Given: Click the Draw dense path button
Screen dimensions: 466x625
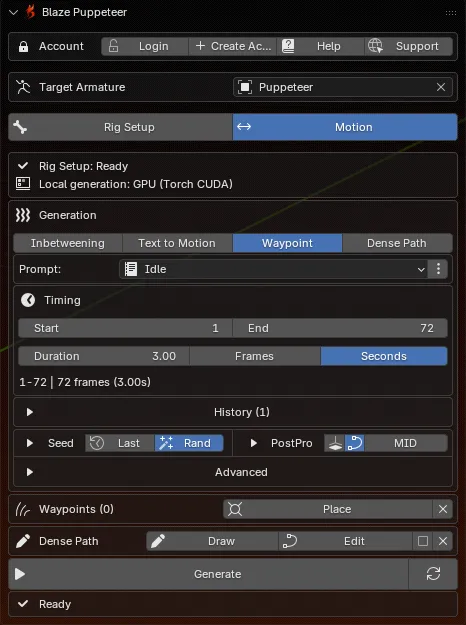Looking at the screenshot, I should [x=212, y=541].
